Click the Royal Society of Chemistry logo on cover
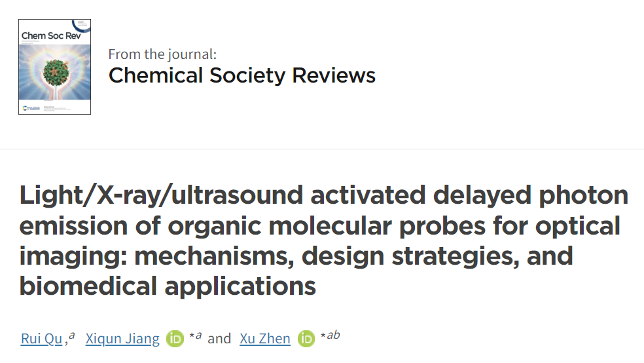The height and width of the screenshot is (363, 644). click(31, 108)
